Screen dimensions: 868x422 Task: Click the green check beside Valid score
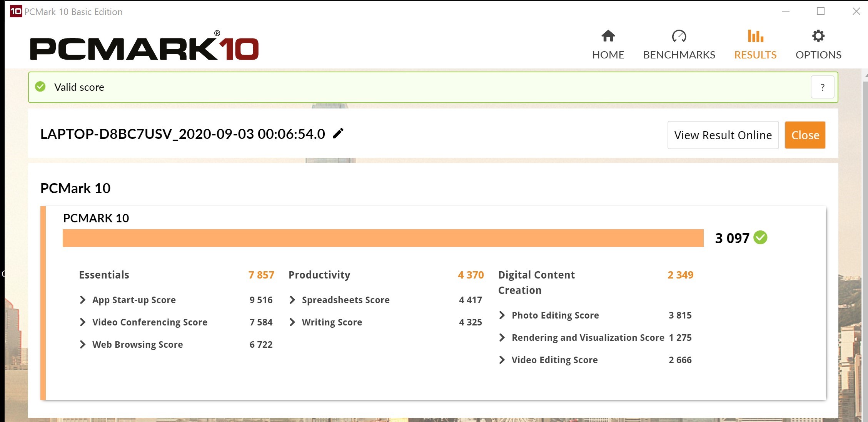40,87
